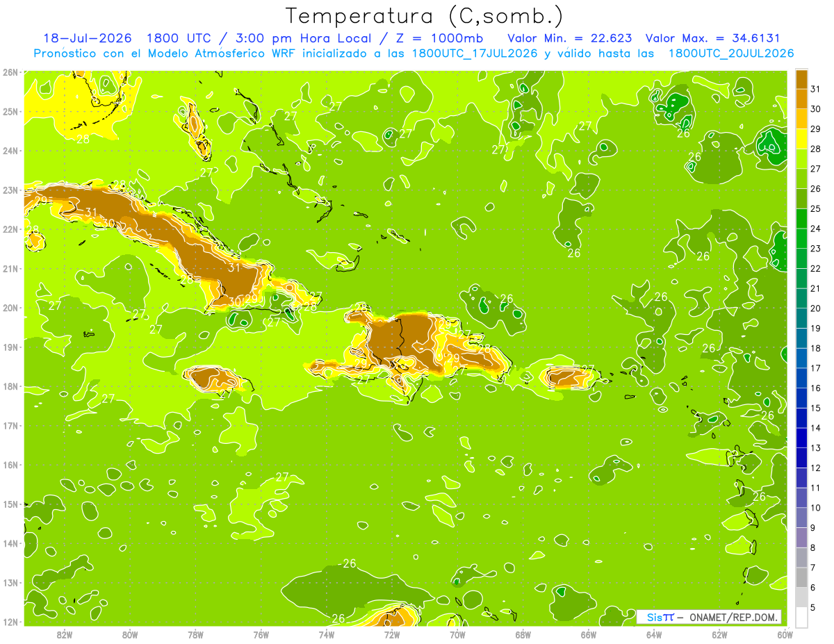Select the blue legend swatch between 15 and 16
Viewport: 834px width, 644px height.
point(801,398)
